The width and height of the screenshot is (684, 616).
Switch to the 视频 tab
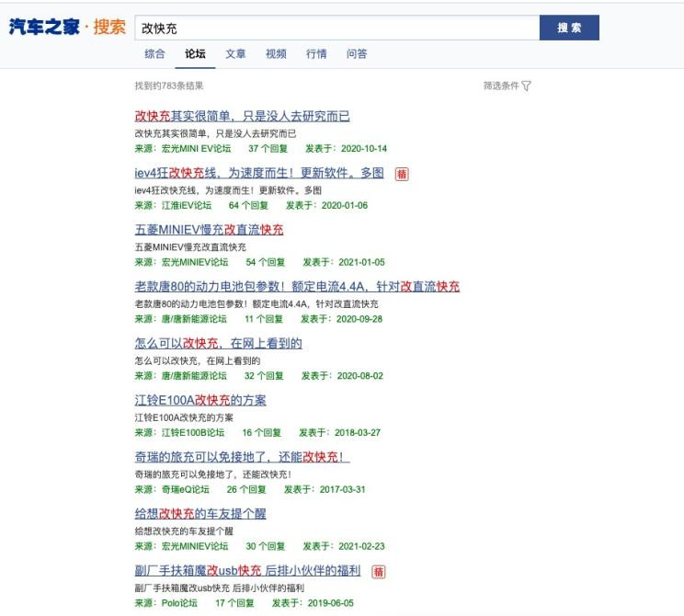[x=276, y=53]
